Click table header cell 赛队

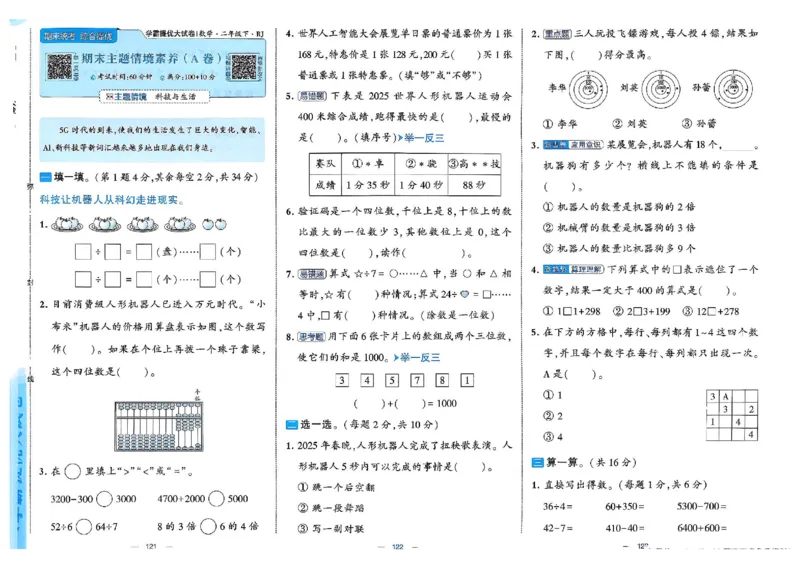tap(325, 164)
